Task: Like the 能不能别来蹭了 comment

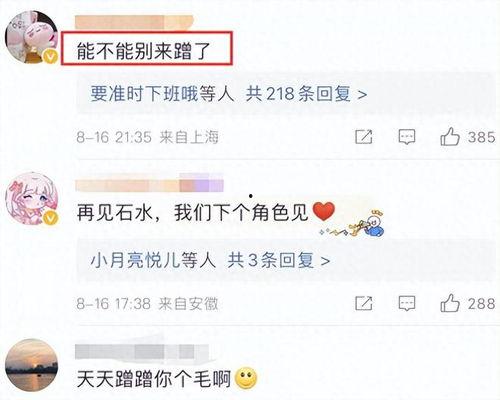Action: [x=450, y=137]
